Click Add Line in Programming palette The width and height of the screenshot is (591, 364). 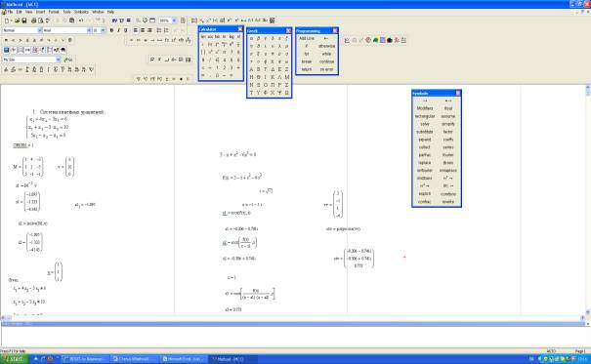[x=307, y=38]
